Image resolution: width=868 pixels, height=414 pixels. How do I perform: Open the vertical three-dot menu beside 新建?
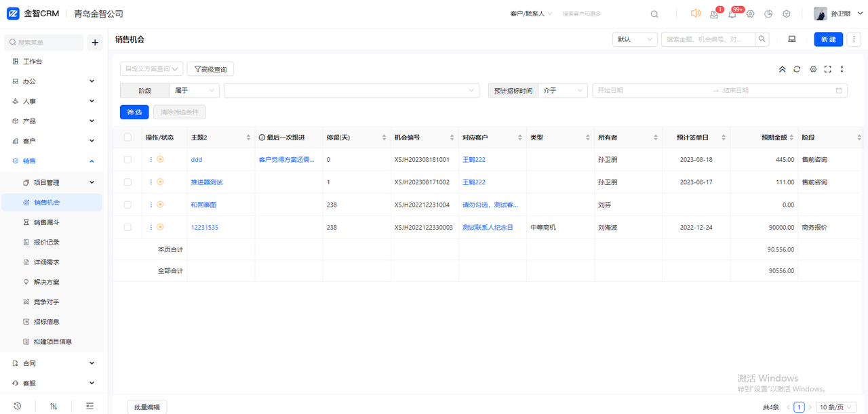click(854, 39)
